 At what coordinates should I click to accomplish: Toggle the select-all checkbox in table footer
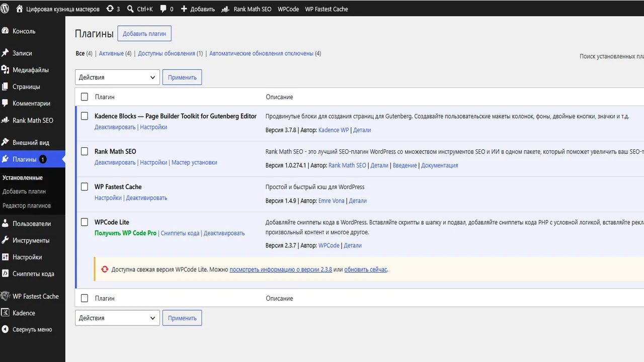pos(85,298)
